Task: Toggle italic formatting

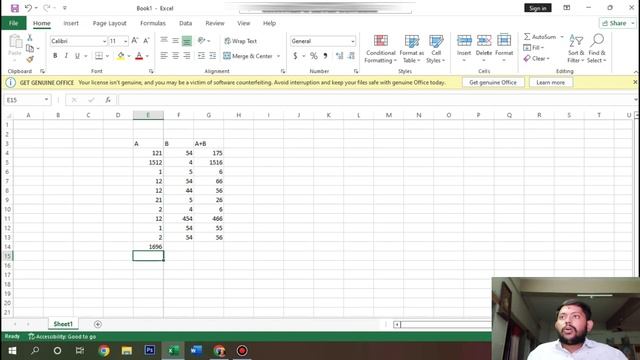Action: tap(66, 56)
